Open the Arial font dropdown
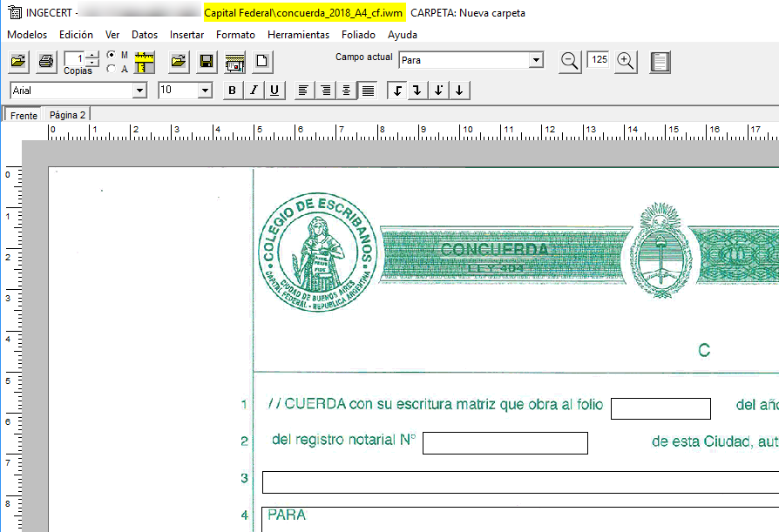779x532 pixels. (x=140, y=91)
